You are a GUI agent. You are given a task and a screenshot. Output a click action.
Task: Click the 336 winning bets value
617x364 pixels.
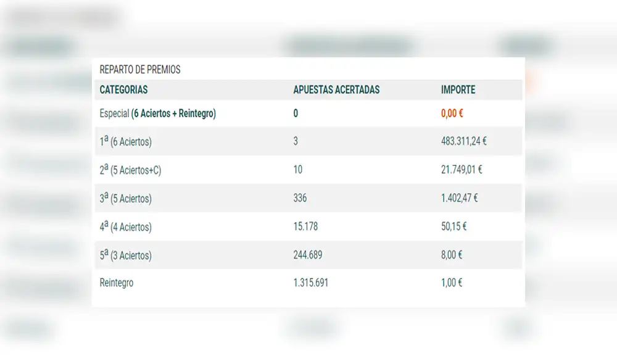coord(300,198)
